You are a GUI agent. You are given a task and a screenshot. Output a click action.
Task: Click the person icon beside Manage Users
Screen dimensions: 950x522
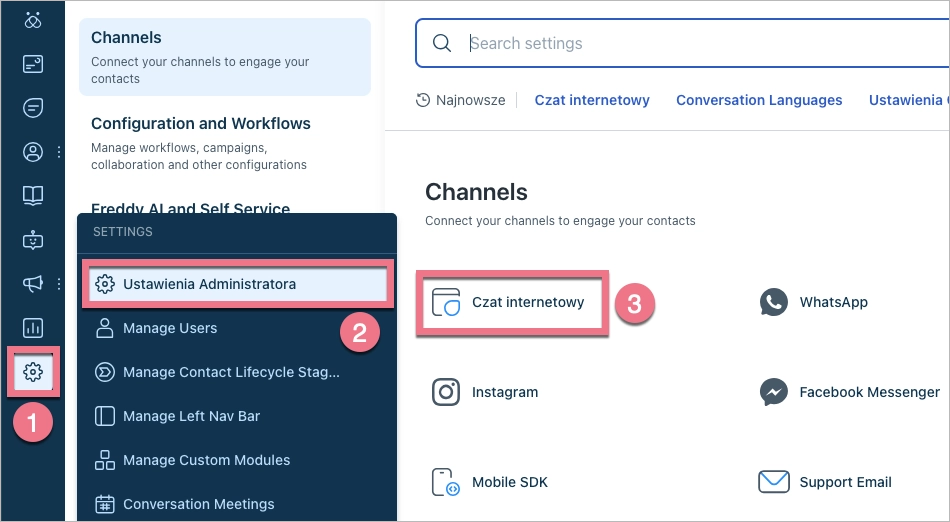(105, 328)
